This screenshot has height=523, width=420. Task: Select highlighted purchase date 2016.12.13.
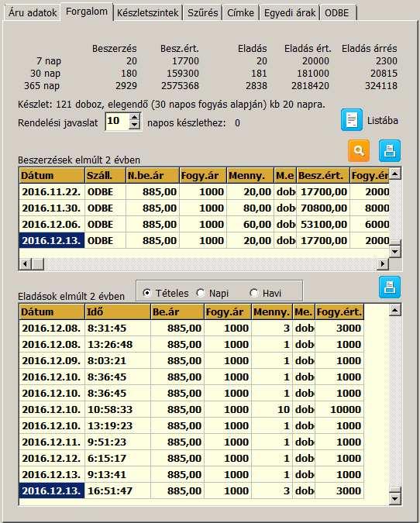52,240
